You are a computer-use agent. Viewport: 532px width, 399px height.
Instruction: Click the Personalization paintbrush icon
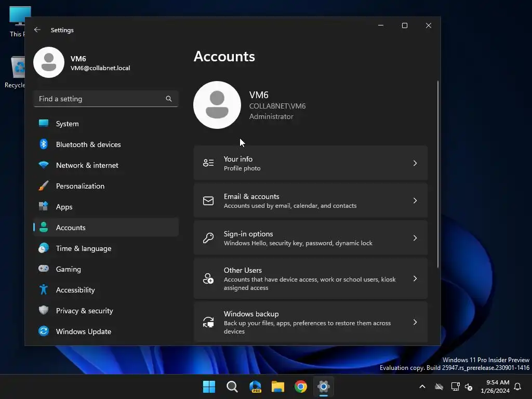pos(44,185)
